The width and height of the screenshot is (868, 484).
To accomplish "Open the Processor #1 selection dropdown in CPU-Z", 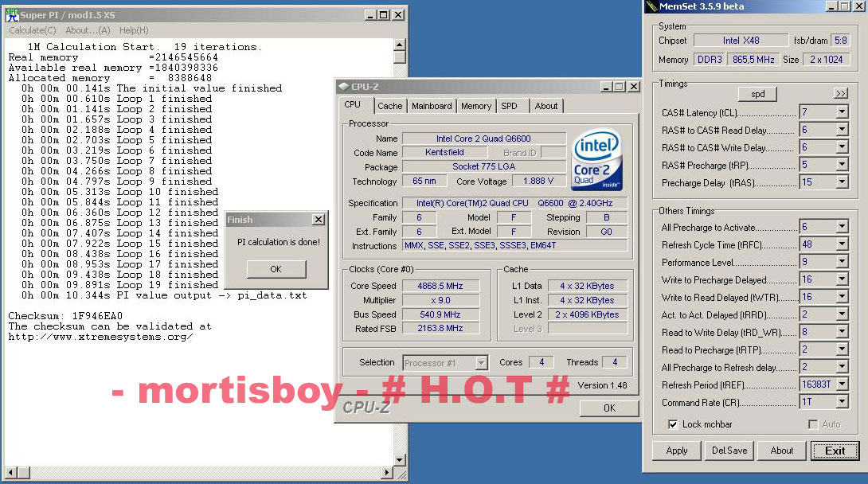I will tap(481, 363).
